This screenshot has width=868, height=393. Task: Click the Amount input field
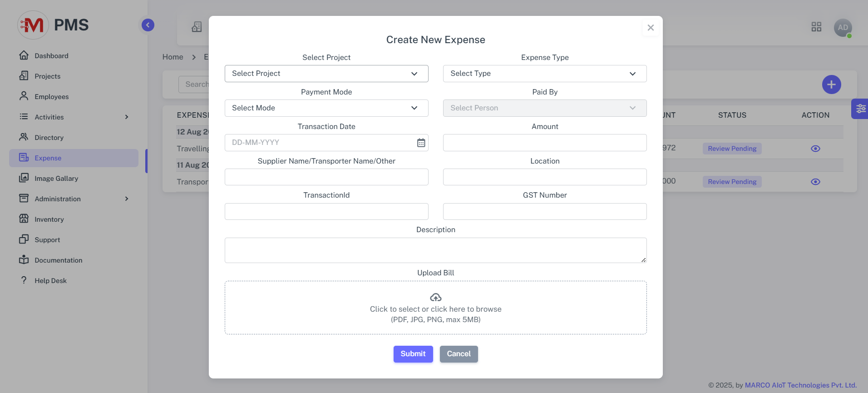coord(545,143)
